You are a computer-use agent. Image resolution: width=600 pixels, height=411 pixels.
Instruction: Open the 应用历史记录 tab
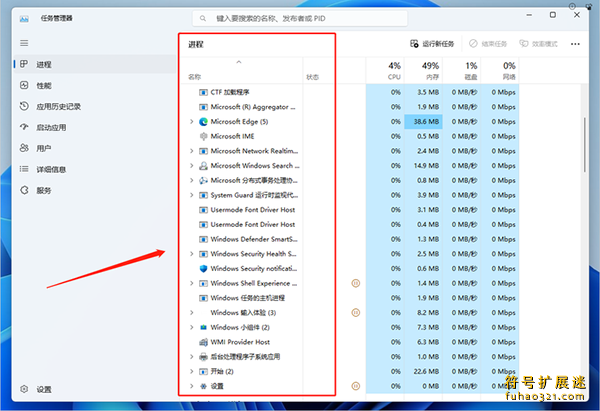95,106
